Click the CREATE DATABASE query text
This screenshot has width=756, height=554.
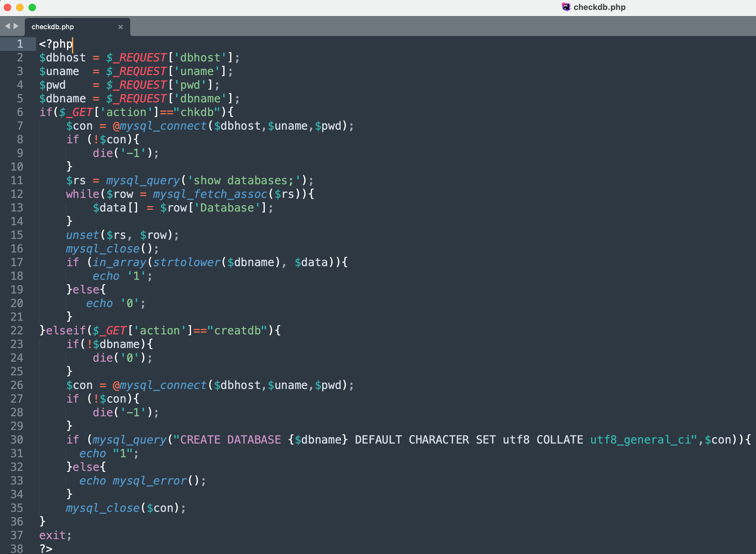pyautogui.click(x=231, y=440)
